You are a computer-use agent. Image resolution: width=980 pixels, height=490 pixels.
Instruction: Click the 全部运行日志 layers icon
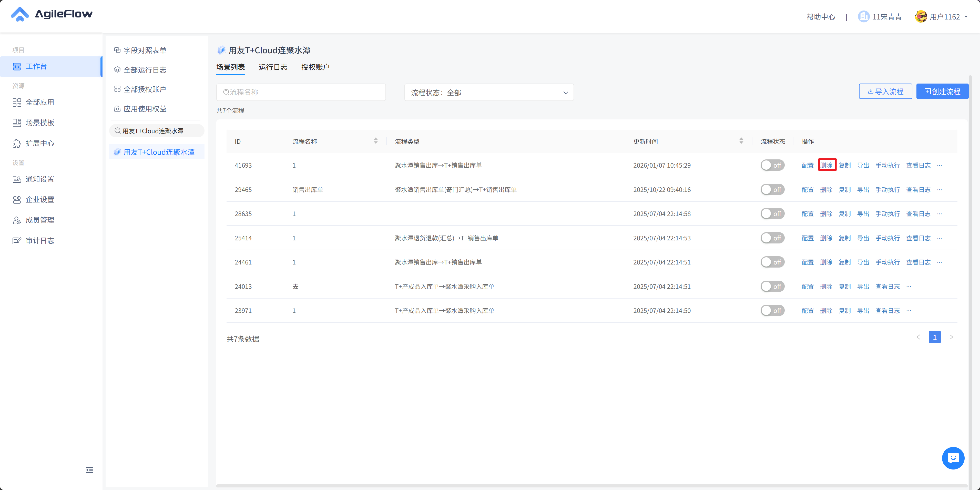(x=117, y=70)
